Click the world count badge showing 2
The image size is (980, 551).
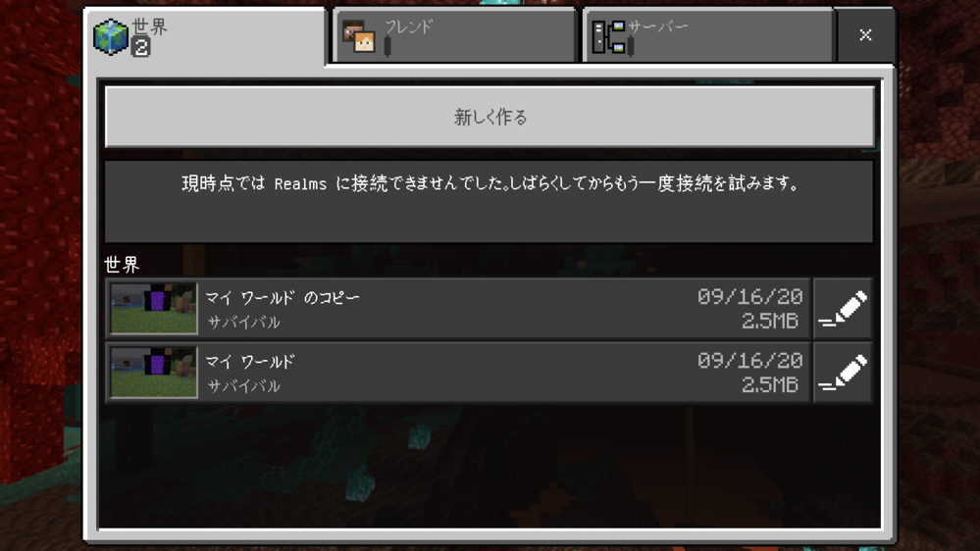(x=140, y=47)
